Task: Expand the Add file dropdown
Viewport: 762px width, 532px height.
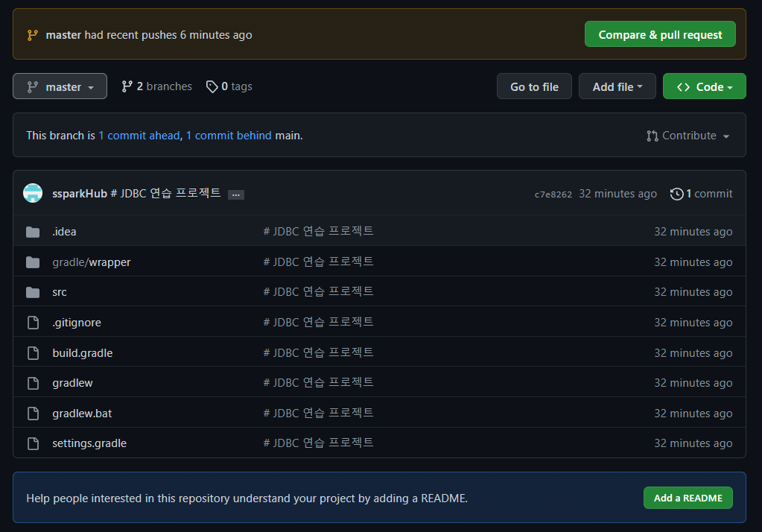Action: [x=617, y=86]
